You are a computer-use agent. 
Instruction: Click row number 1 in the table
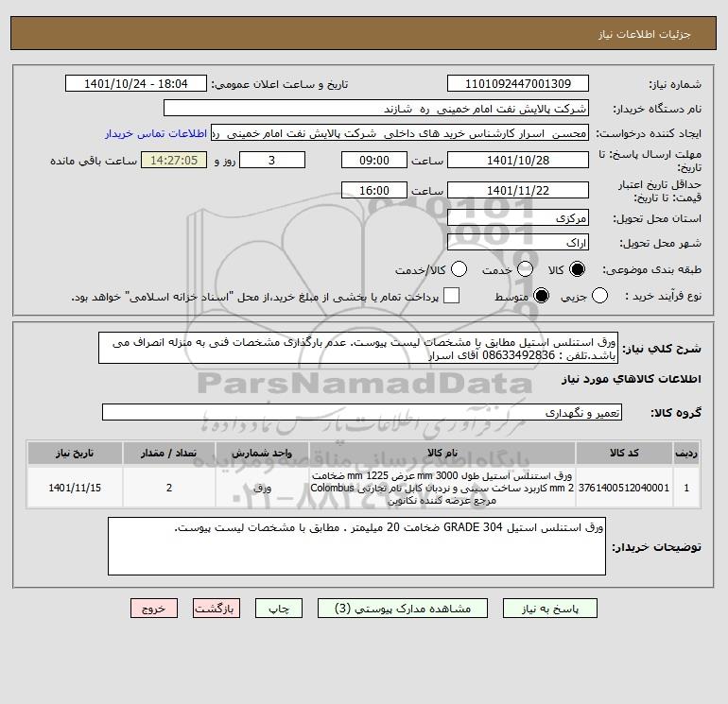coord(686,488)
